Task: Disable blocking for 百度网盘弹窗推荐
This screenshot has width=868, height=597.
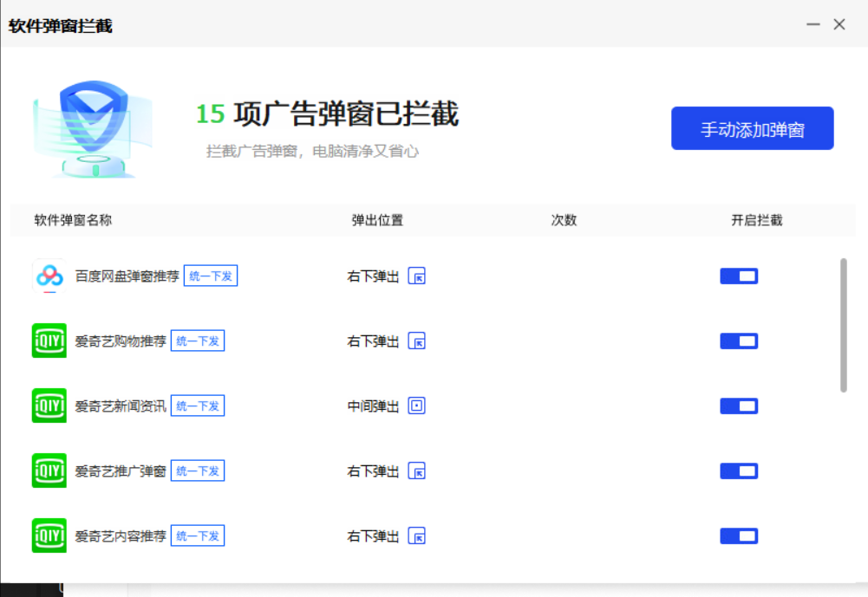Action: (739, 276)
